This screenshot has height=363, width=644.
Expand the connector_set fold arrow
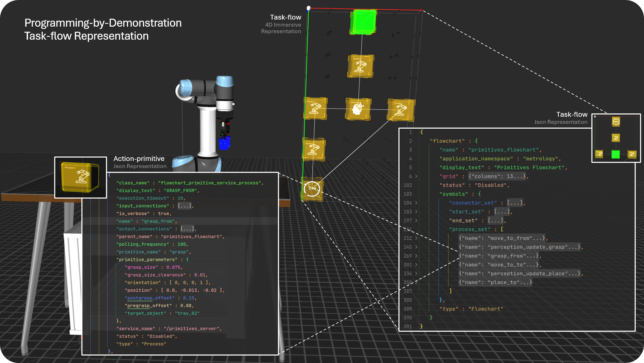pos(416,203)
